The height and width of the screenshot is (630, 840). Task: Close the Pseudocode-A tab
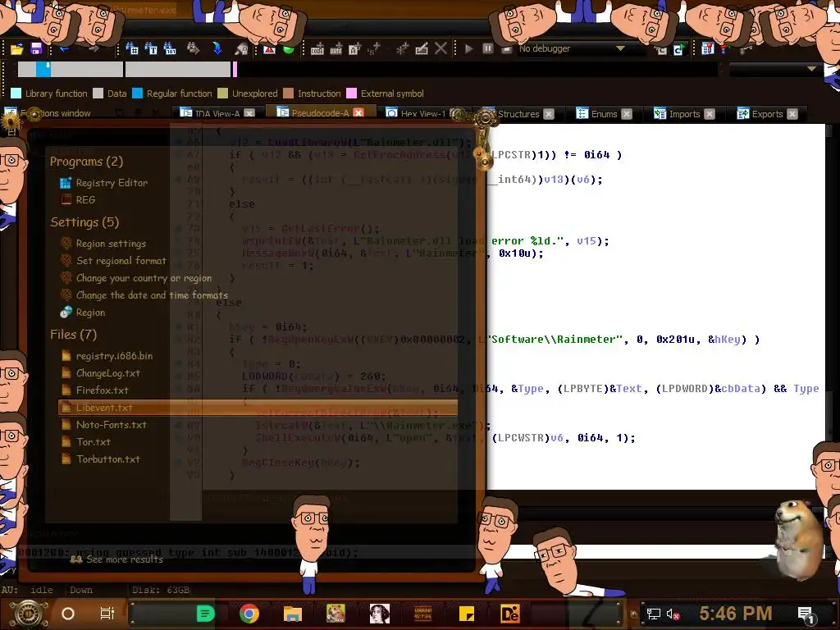click(358, 113)
